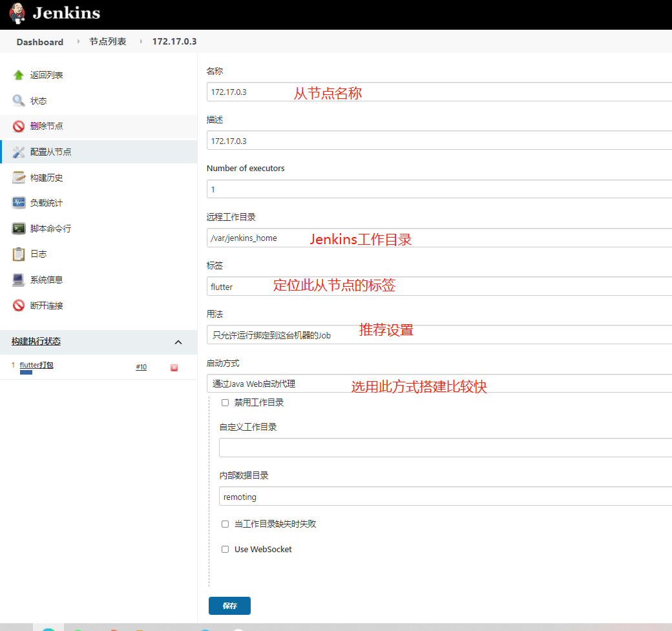Open 脚本命令行 in the sidebar

pyautogui.click(x=50, y=229)
